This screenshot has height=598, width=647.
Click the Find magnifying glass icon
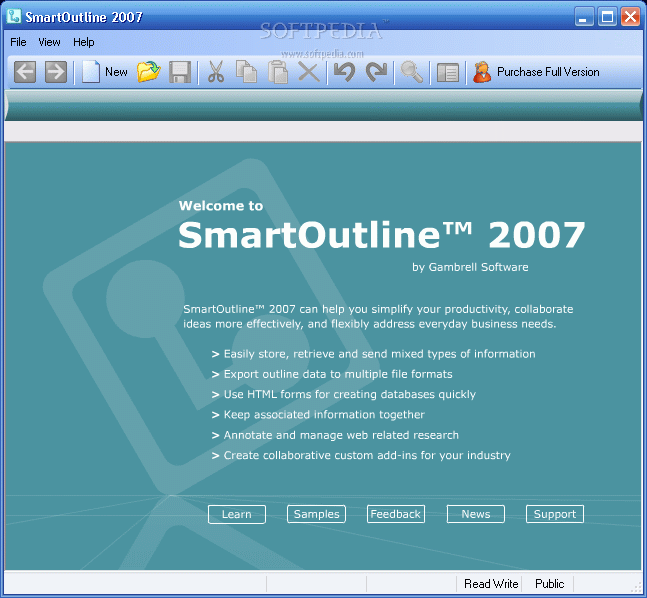pyautogui.click(x=411, y=72)
